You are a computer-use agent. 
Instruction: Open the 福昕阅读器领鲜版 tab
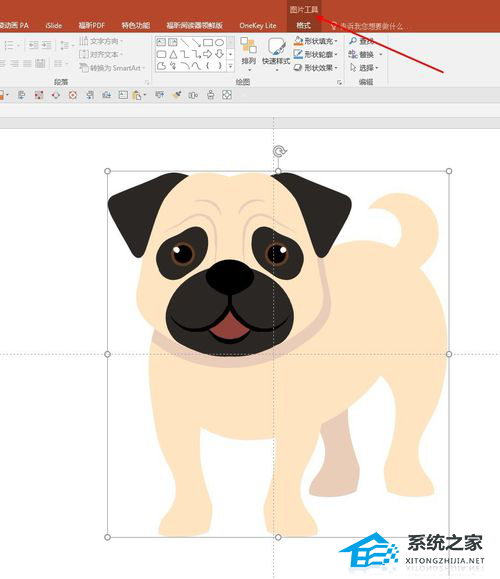click(x=194, y=25)
